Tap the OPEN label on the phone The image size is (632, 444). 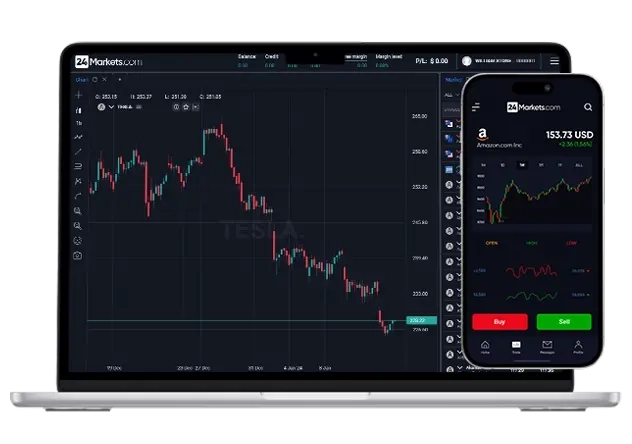click(x=491, y=243)
